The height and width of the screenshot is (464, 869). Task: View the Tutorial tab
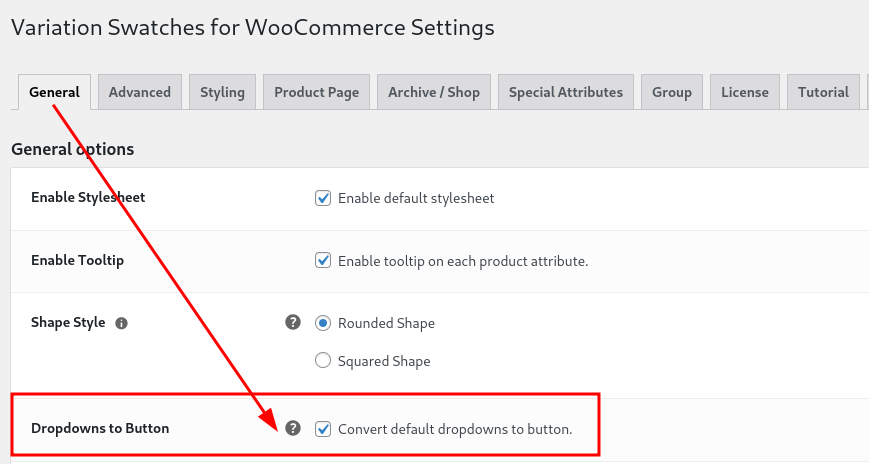click(824, 92)
